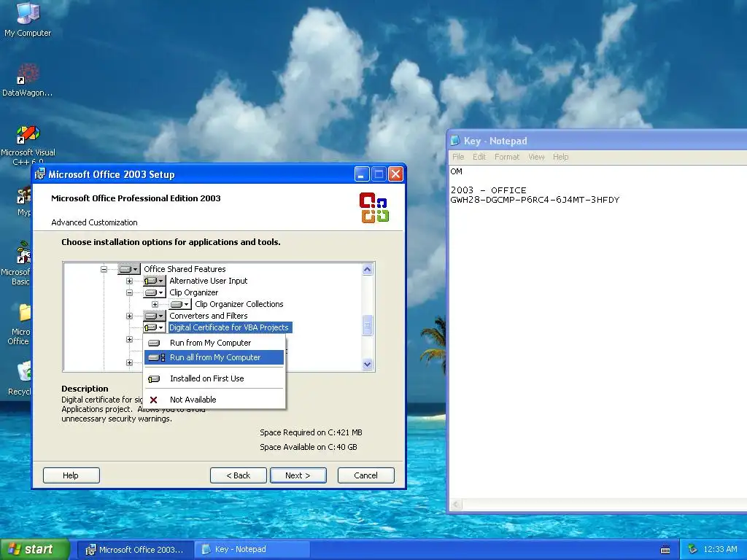
Task: Open install dropdown for Converters and Filters
Action: pyautogui.click(x=155, y=316)
